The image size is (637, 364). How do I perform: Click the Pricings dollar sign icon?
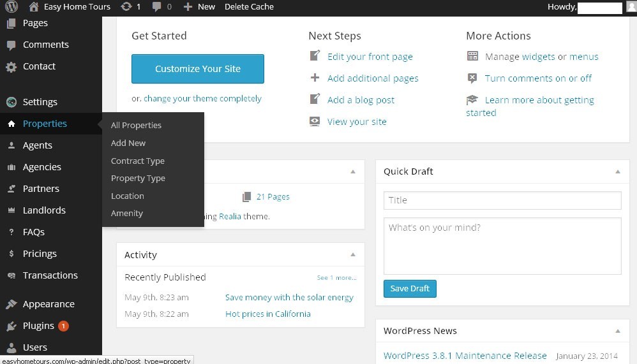(x=11, y=254)
